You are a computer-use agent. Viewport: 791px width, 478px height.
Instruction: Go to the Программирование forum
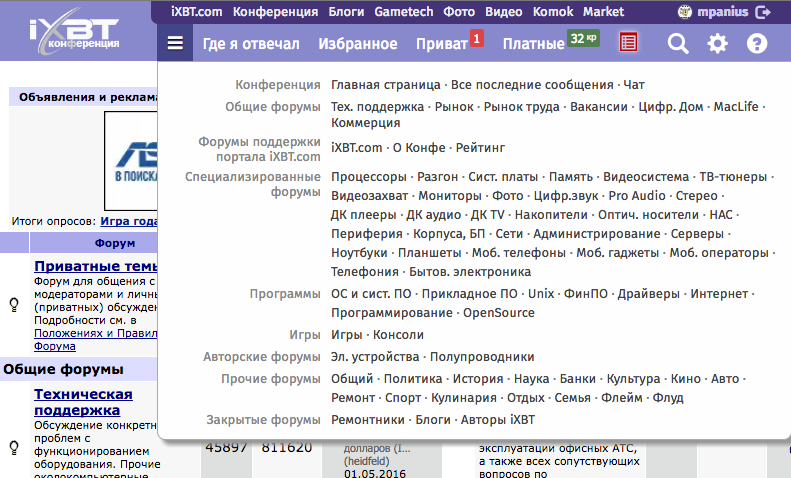tap(392, 313)
